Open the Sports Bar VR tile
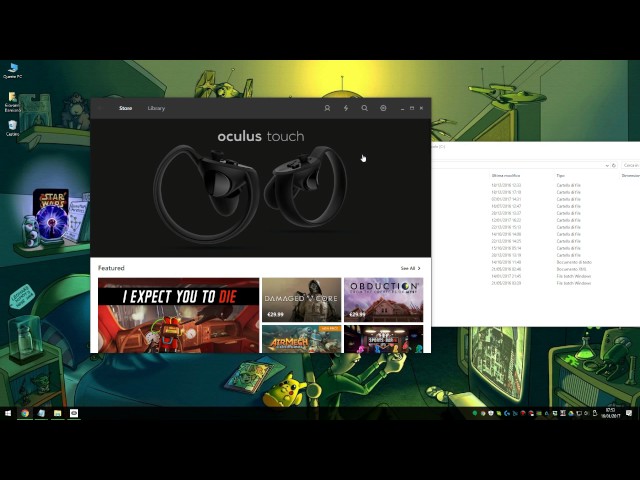This screenshot has height=480, width=640. tap(383, 339)
